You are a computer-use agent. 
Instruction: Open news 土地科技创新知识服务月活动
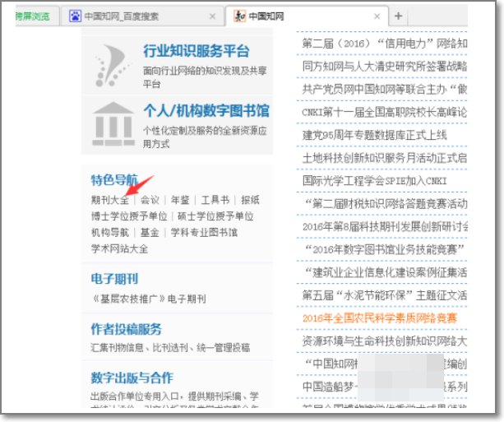tap(385, 158)
